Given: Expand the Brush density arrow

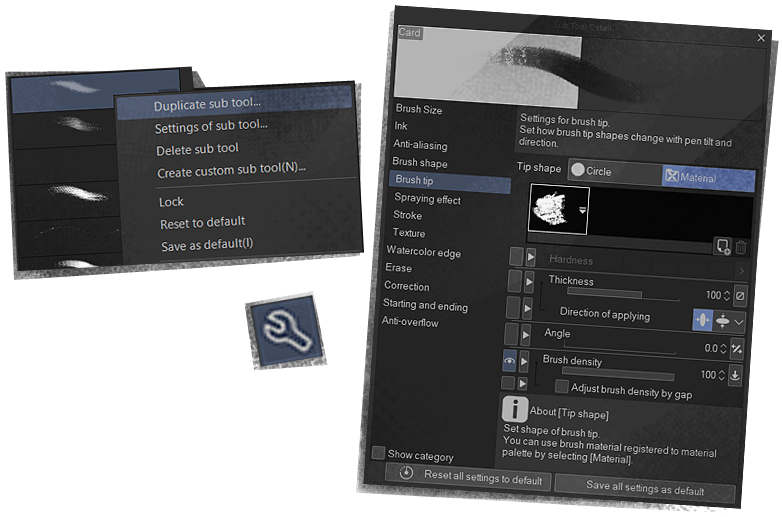Looking at the screenshot, I should click(x=524, y=361).
